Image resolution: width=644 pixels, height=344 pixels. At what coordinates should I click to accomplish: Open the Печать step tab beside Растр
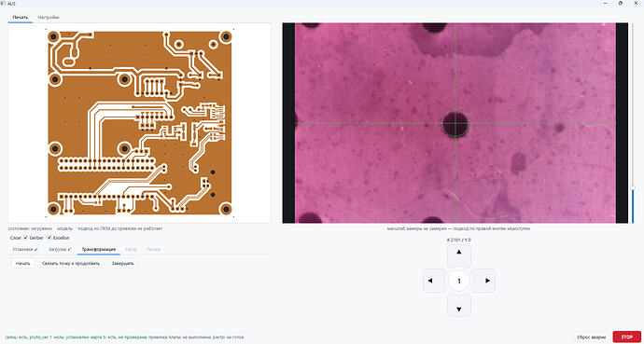(x=153, y=249)
